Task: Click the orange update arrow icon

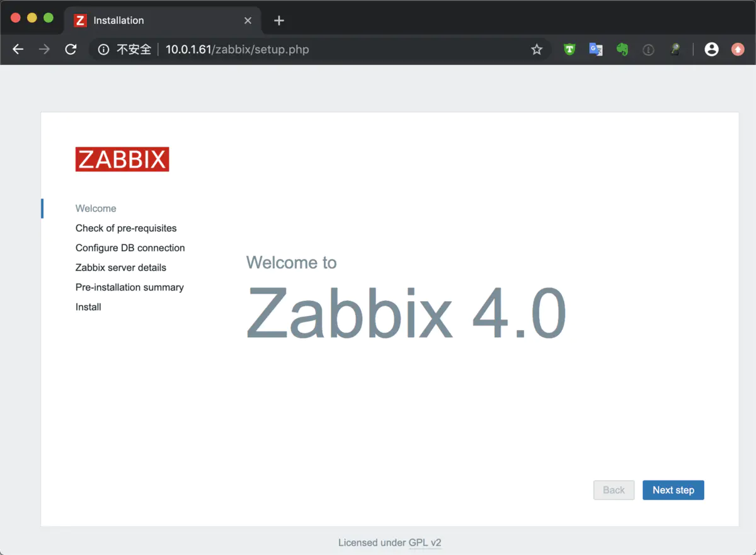Action: (738, 49)
